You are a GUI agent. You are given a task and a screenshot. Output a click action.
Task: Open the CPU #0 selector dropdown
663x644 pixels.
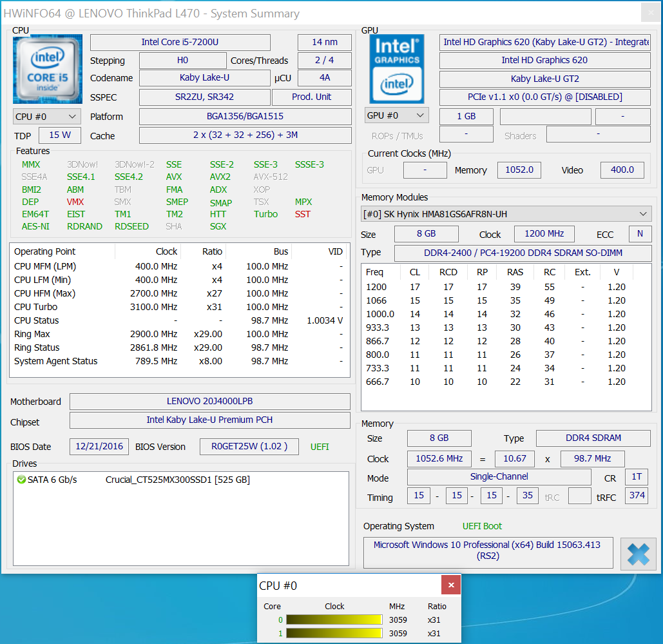pos(46,117)
